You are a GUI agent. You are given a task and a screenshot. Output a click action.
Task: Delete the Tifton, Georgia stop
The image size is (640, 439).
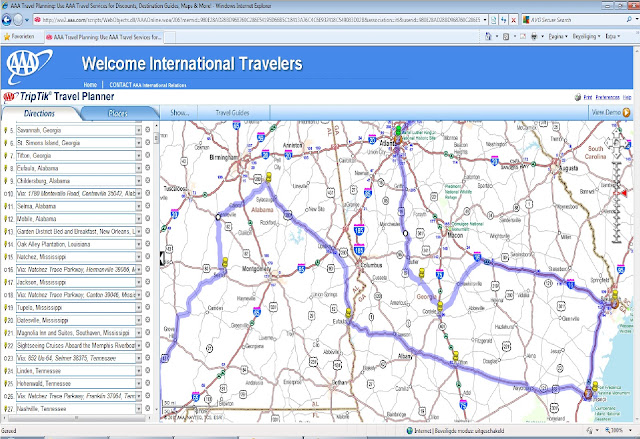pyautogui.click(x=148, y=155)
